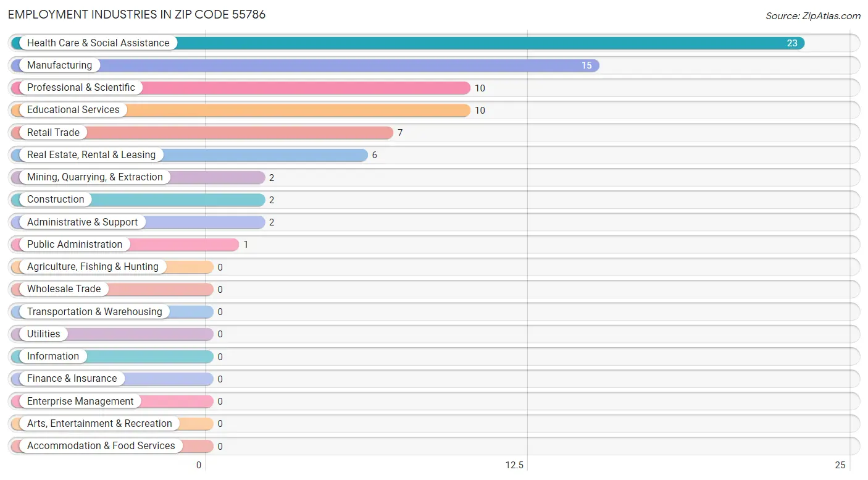Select the Wholesale Trade label
868x480 pixels.
tap(64, 288)
